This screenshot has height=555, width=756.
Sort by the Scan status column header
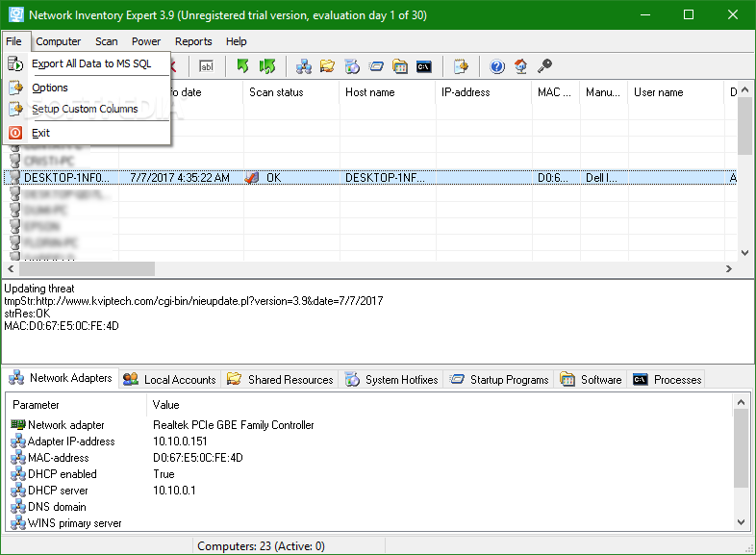pyautogui.click(x=291, y=92)
